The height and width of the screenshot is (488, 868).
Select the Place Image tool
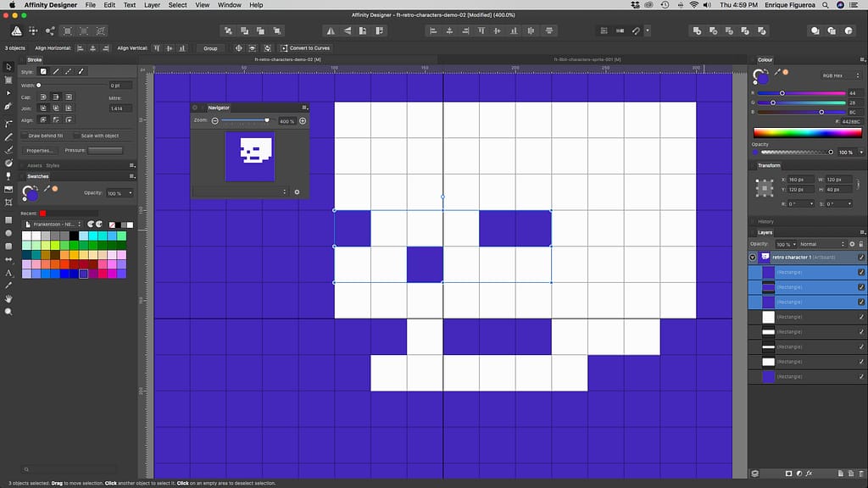click(x=8, y=189)
